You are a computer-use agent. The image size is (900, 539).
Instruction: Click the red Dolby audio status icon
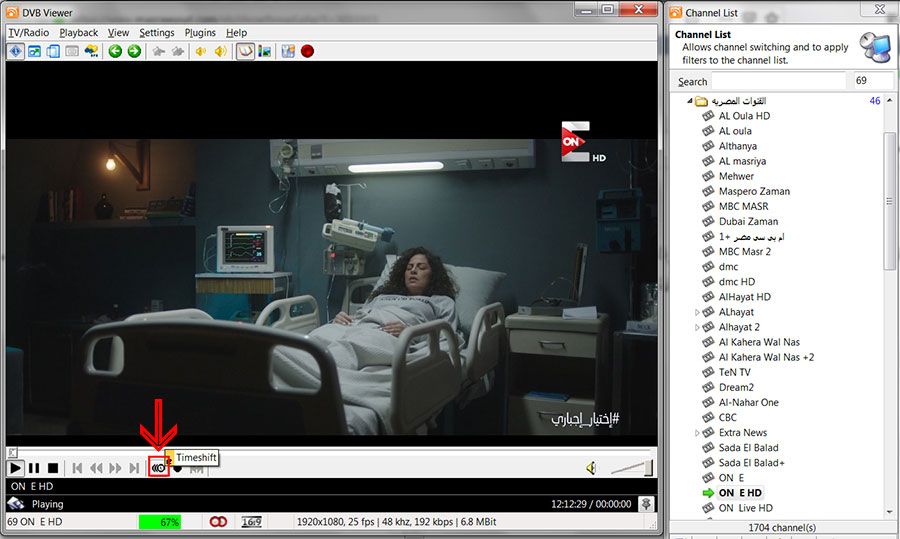click(x=218, y=522)
